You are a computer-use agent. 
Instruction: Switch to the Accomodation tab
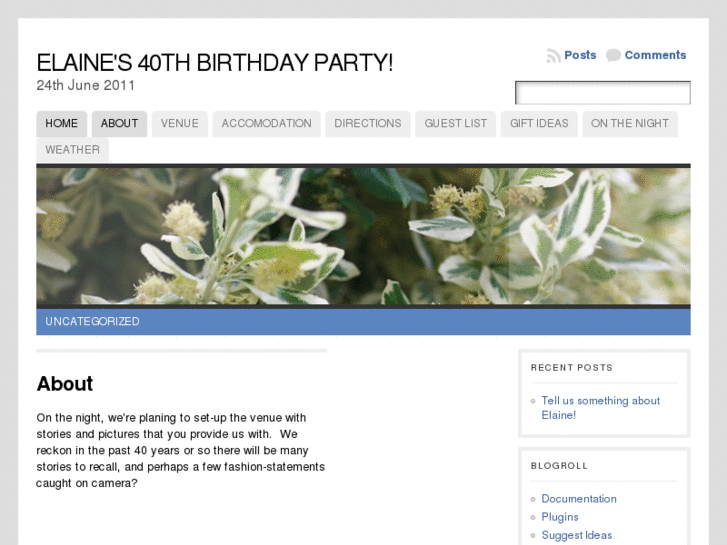pyautogui.click(x=266, y=124)
